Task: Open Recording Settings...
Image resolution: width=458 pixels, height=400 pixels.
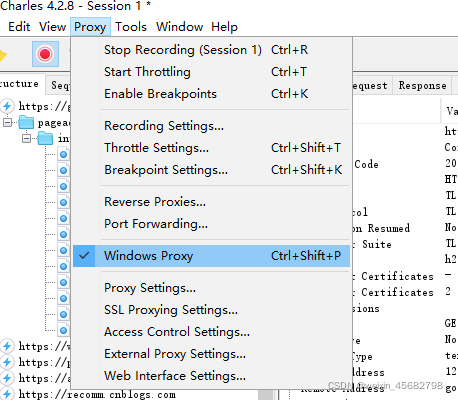Action: [211, 126]
